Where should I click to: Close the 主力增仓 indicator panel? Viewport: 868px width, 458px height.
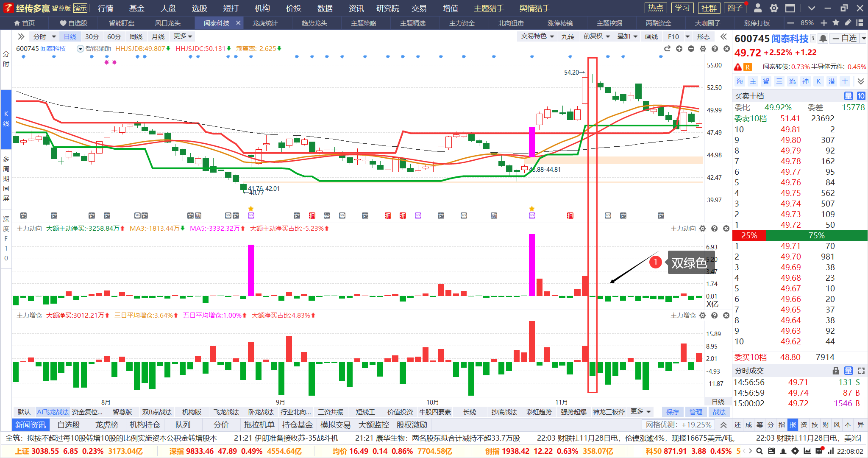tap(726, 316)
